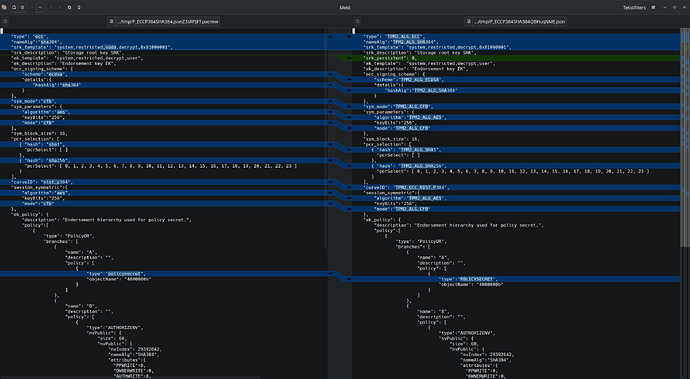Push the left "sym_mode": "cfb" change to the right
The image size is (690, 379).
[x=330, y=101]
